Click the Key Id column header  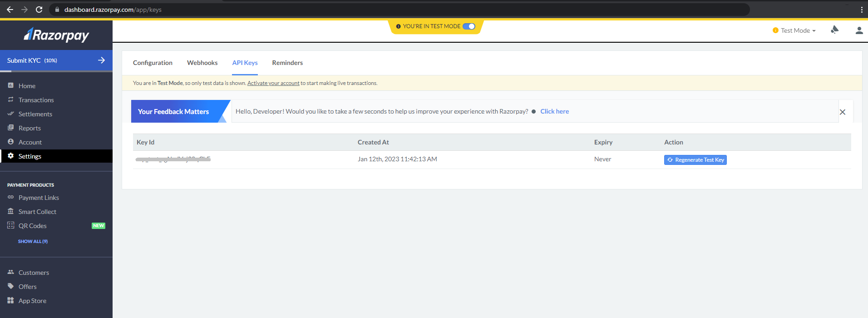coord(146,142)
